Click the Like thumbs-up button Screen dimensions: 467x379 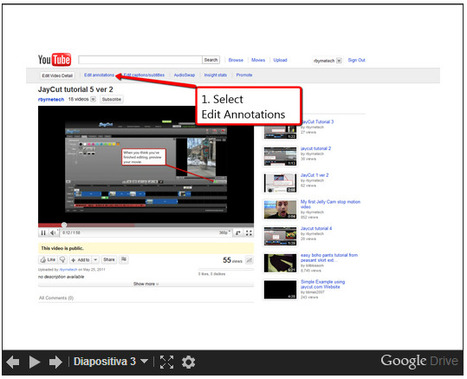coord(48,260)
